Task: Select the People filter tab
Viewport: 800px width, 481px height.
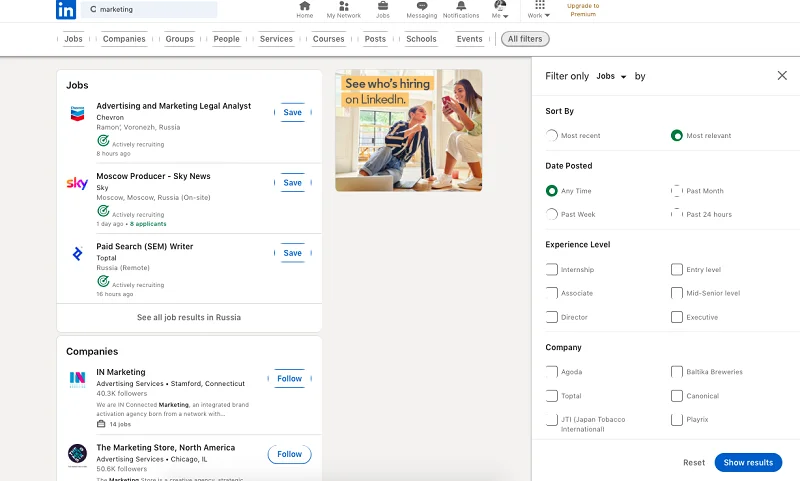Action: point(227,39)
